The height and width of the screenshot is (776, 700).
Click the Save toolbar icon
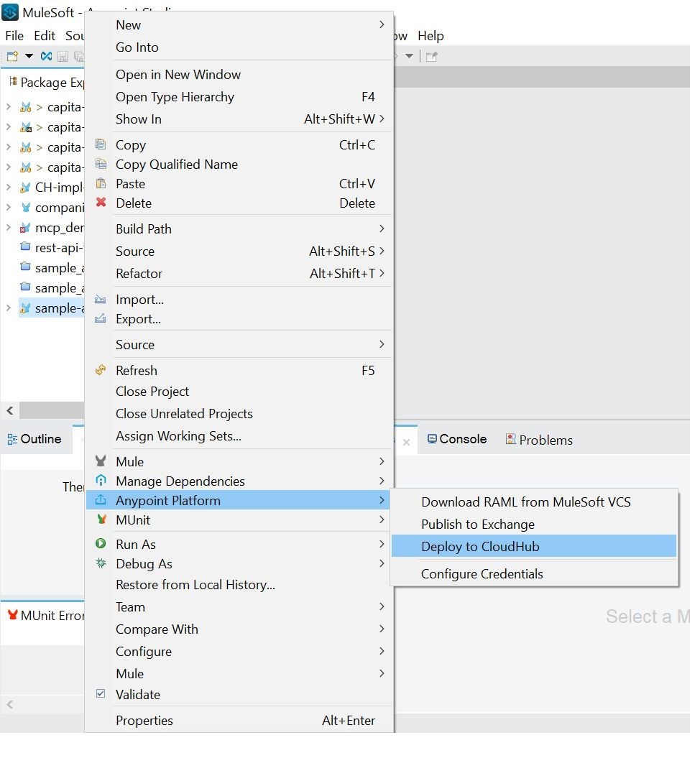pyautogui.click(x=63, y=57)
